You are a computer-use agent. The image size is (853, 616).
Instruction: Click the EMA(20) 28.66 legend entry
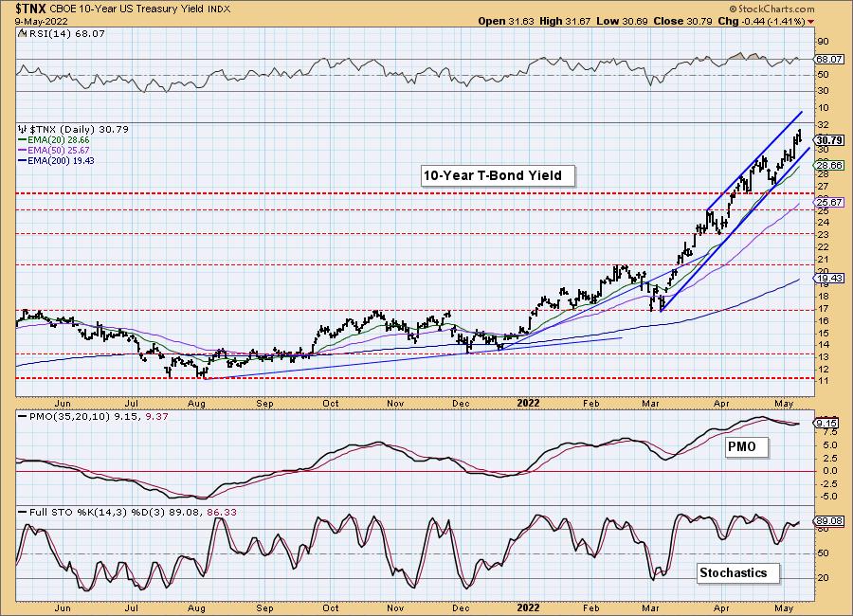(54, 140)
